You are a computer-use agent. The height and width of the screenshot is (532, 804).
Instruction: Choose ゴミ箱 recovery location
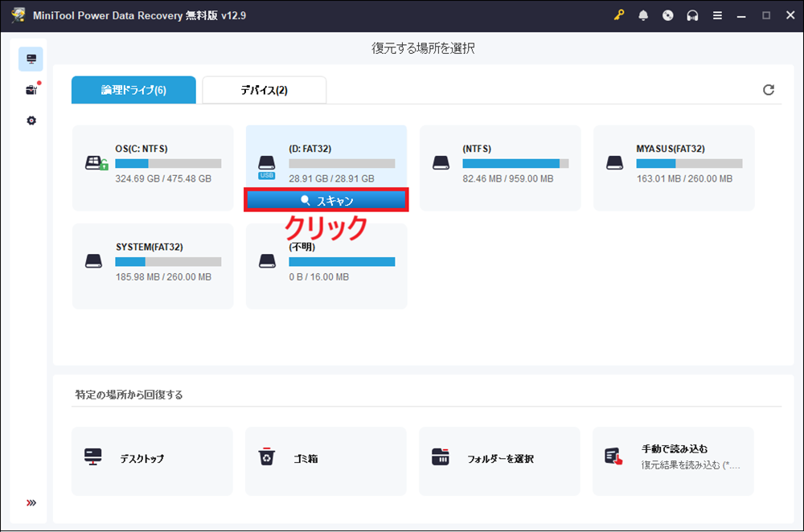tap(326, 461)
